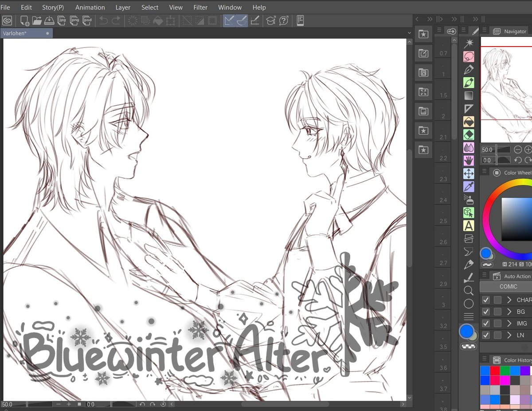Select the Text tool
The image size is (532, 411).
coord(469,225)
